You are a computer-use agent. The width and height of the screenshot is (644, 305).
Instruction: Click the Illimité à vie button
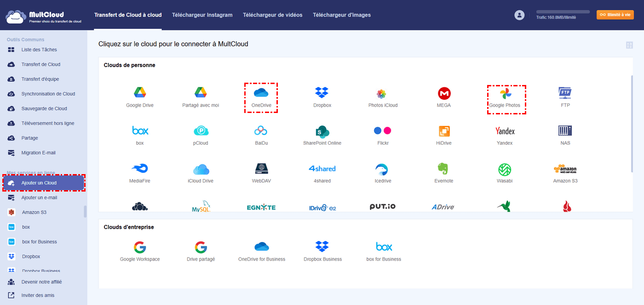pos(615,15)
